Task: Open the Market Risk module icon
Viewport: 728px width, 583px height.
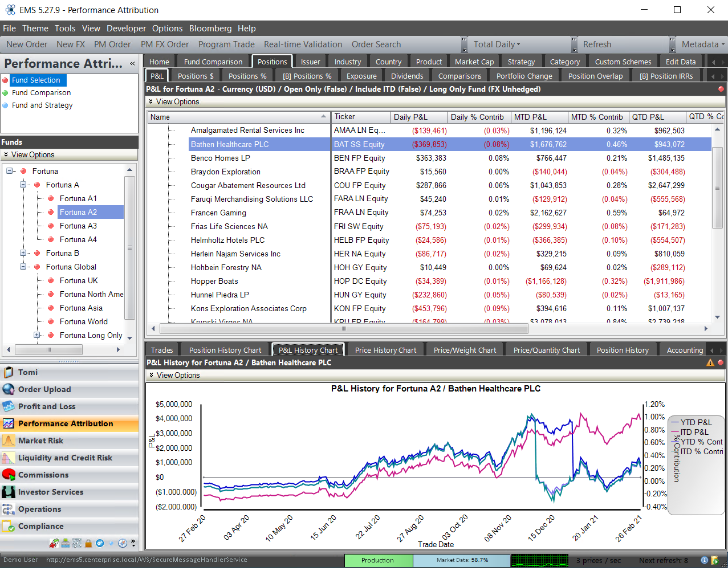Action: click(x=9, y=441)
